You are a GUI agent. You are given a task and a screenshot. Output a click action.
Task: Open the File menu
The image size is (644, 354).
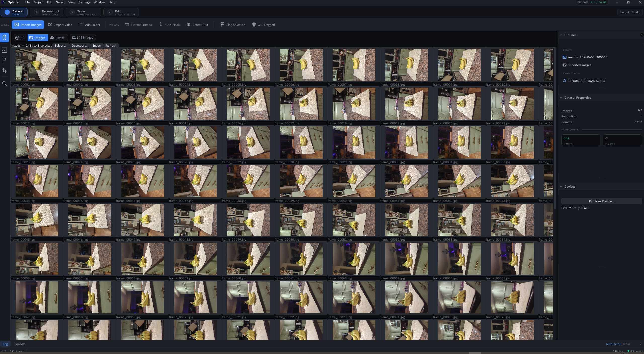coord(27,2)
